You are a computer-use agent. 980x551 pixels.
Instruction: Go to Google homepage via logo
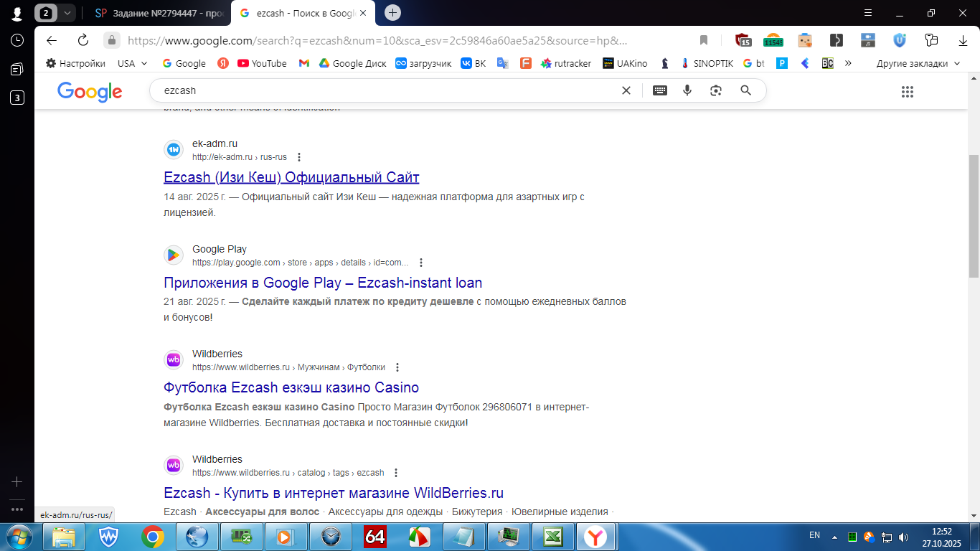click(90, 92)
